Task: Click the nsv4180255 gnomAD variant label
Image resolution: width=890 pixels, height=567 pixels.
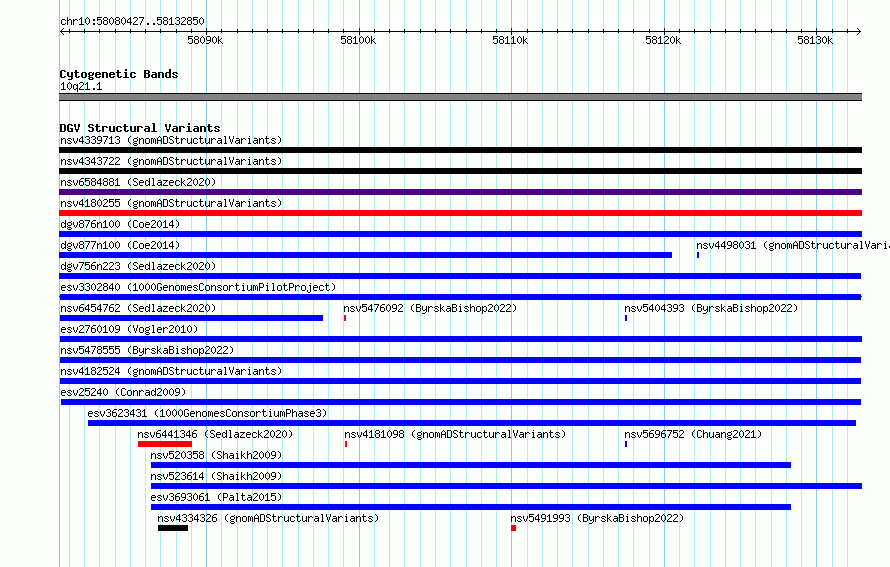Action: (171, 203)
